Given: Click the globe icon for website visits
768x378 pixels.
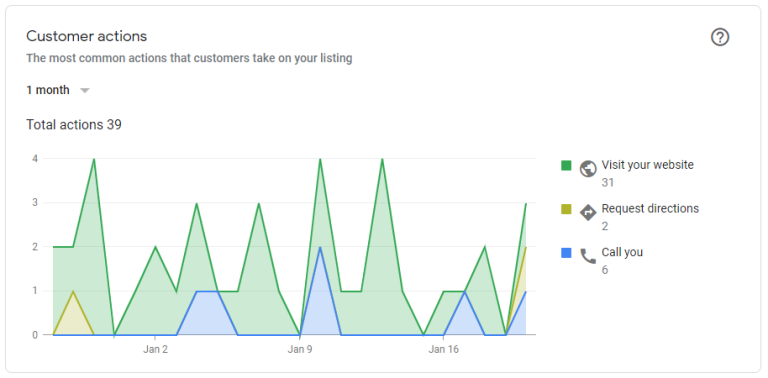Looking at the screenshot, I should pos(588,168).
